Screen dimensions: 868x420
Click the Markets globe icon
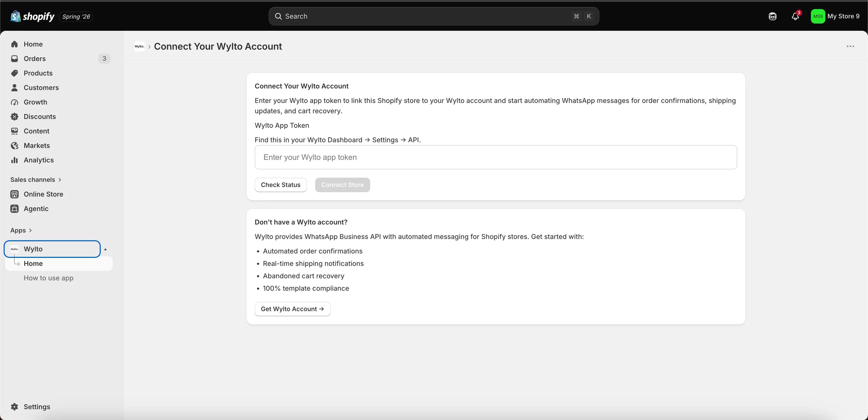point(14,146)
